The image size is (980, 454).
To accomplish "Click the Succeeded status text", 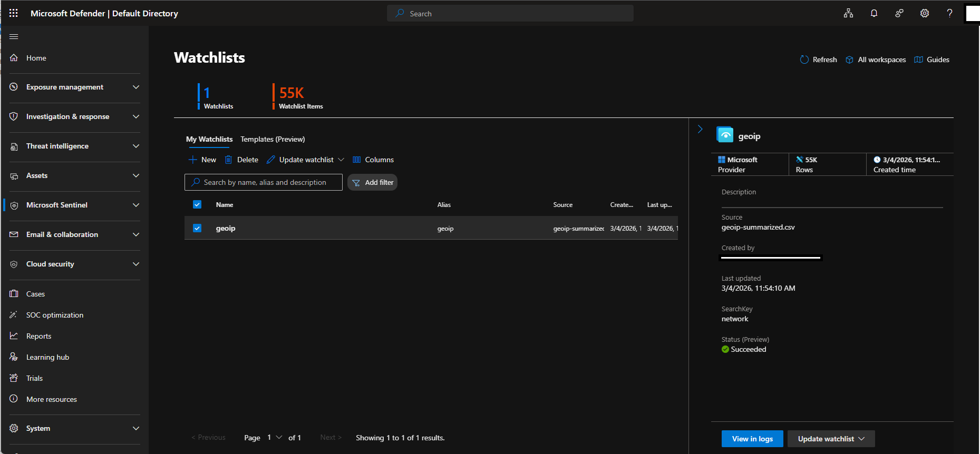I will (x=749, y=349).
